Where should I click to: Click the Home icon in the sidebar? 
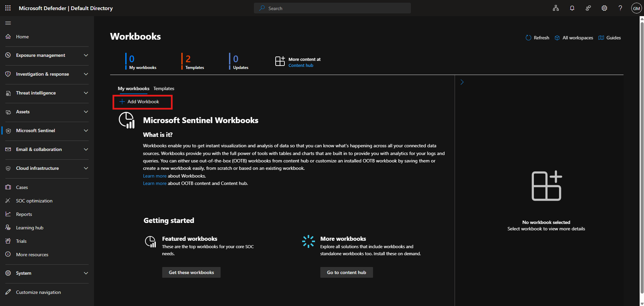click(x=8, y=36)
